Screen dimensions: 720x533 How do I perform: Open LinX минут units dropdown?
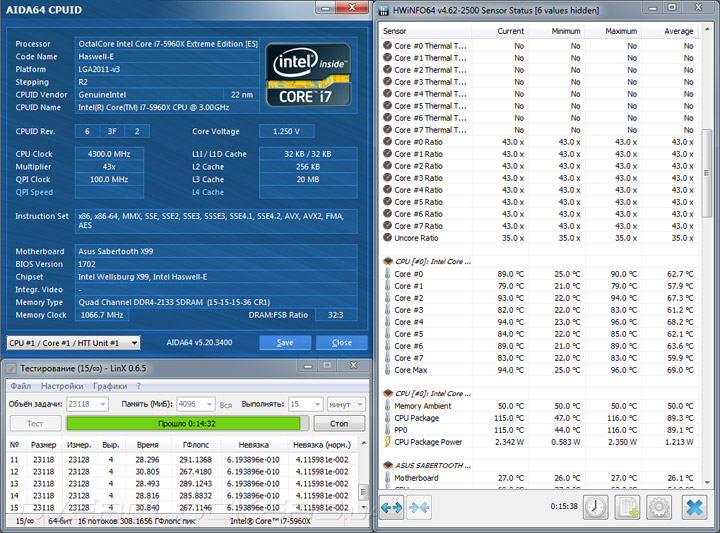pos(346,404)
